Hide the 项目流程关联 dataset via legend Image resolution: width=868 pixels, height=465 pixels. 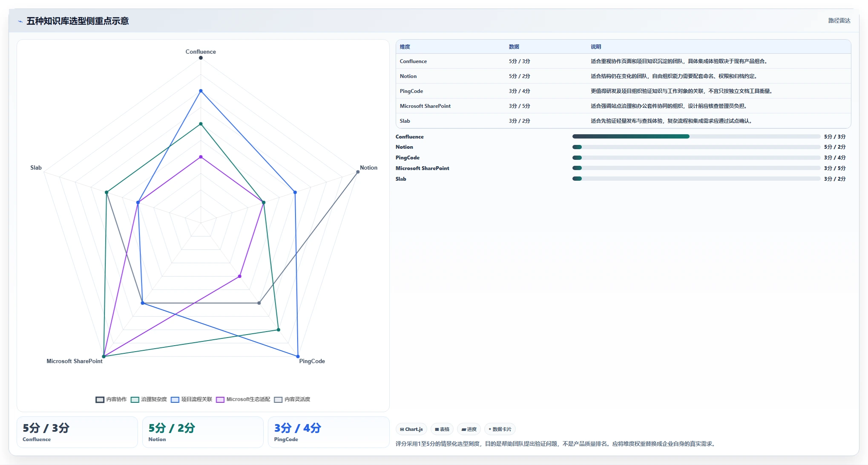click(191, 399)
